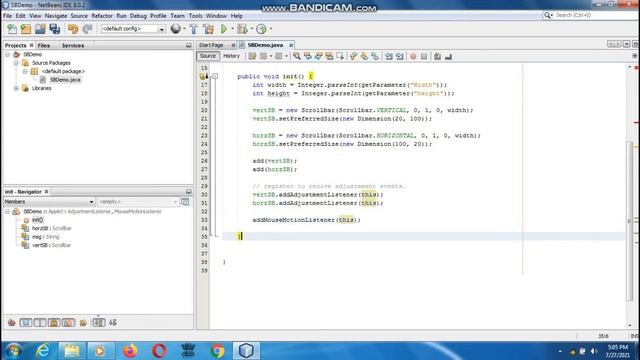Click the globe browser icon in toolbar
Viewport: 640px width, 360px height.
tap(176, 29)
